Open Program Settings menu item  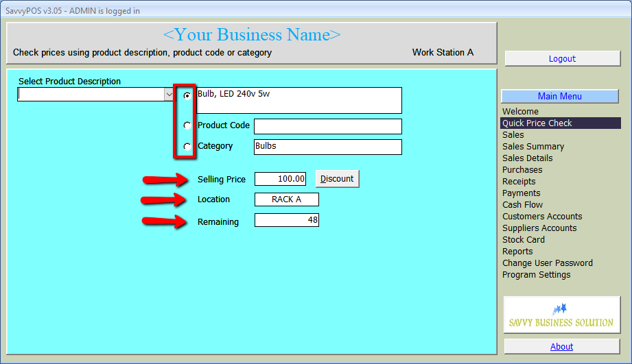click(536, 275)
